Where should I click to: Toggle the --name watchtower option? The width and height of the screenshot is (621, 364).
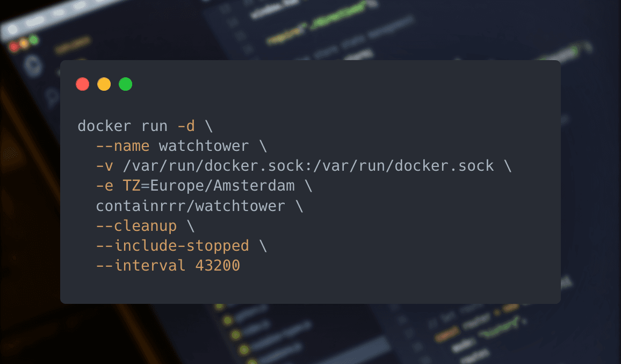point(163,145)
